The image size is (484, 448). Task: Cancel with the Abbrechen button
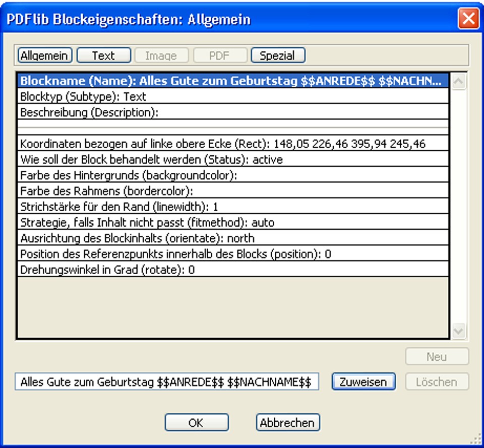[288, 422]
